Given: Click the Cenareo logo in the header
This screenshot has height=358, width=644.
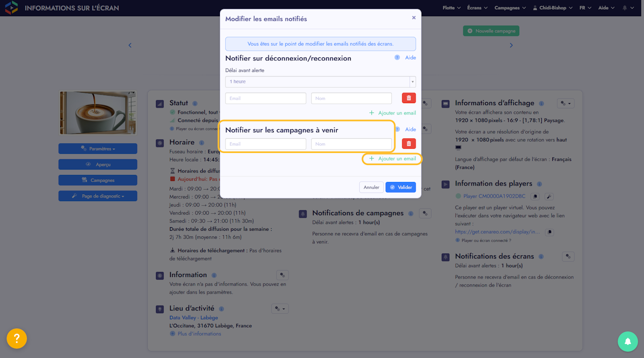Looking at the screenshot, I should 11,8.
